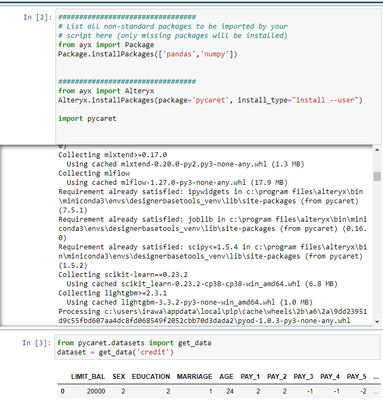
Task: Click the pyod-1.0.3 wheel path line
Action: [x=212, y=316]
